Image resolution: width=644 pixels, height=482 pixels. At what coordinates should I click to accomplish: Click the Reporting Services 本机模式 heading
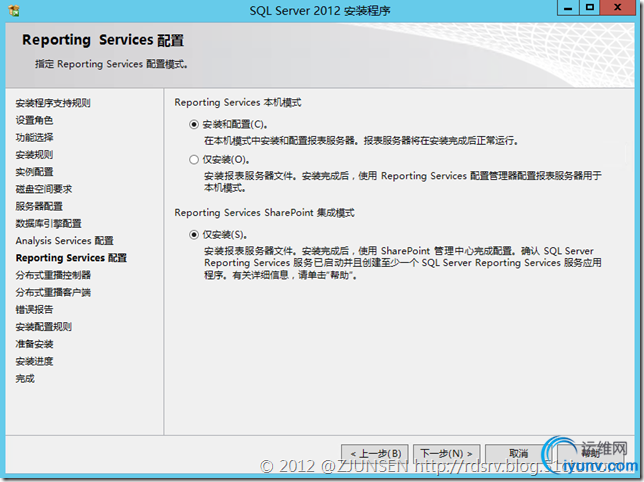click(238, 102)
